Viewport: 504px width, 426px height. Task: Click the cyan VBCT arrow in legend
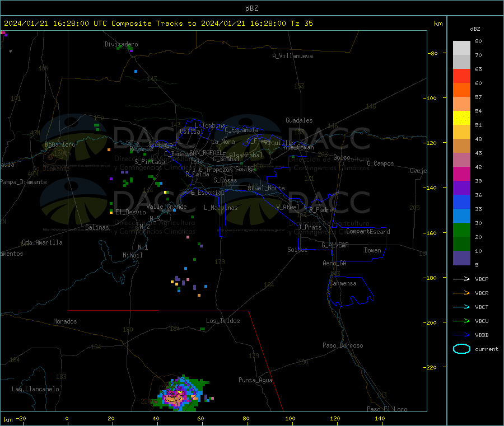[x=461, y=307]
